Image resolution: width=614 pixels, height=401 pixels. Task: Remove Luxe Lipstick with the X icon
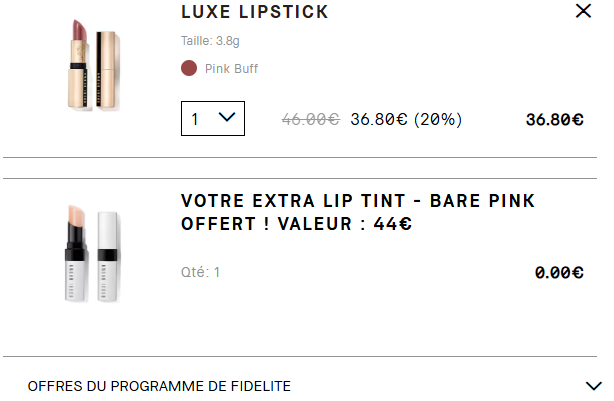point(583,11)
